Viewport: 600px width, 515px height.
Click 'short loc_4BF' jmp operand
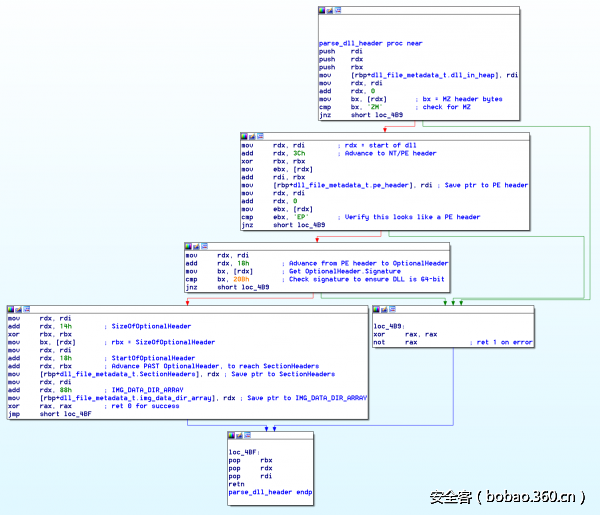click(x=62, y=413)
